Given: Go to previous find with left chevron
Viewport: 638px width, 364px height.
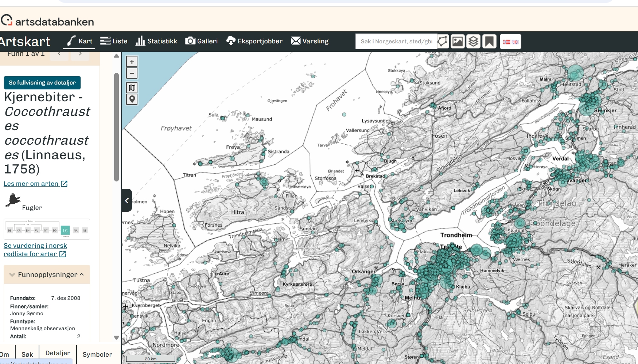Looking at the screenshot, I should (59, 54).
